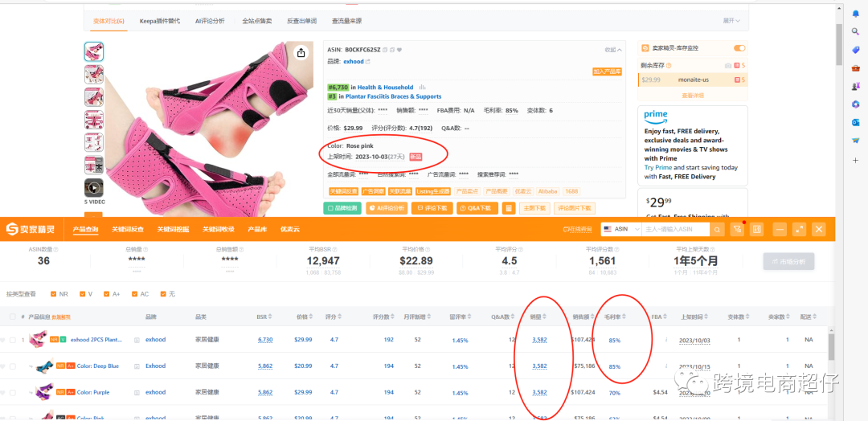Check the Color: Deep Blue row checkbox
The image size is (868, 421).
coord(12,366)
